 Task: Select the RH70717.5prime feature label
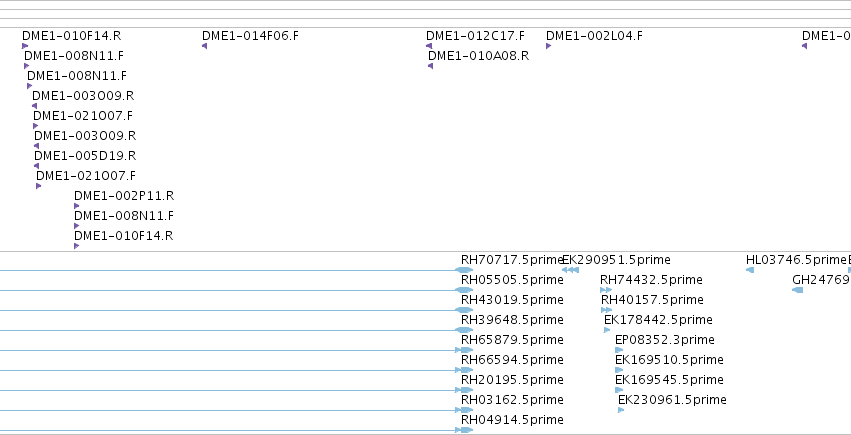click(512, 260)
